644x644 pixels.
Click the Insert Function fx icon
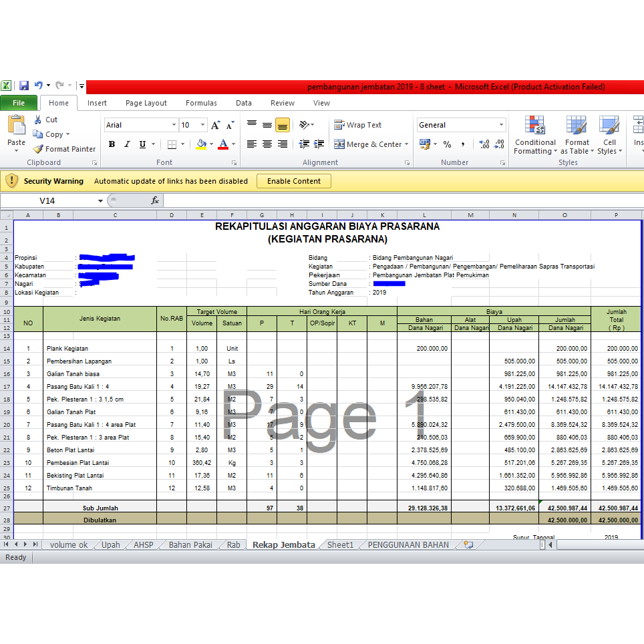[154, 200]
